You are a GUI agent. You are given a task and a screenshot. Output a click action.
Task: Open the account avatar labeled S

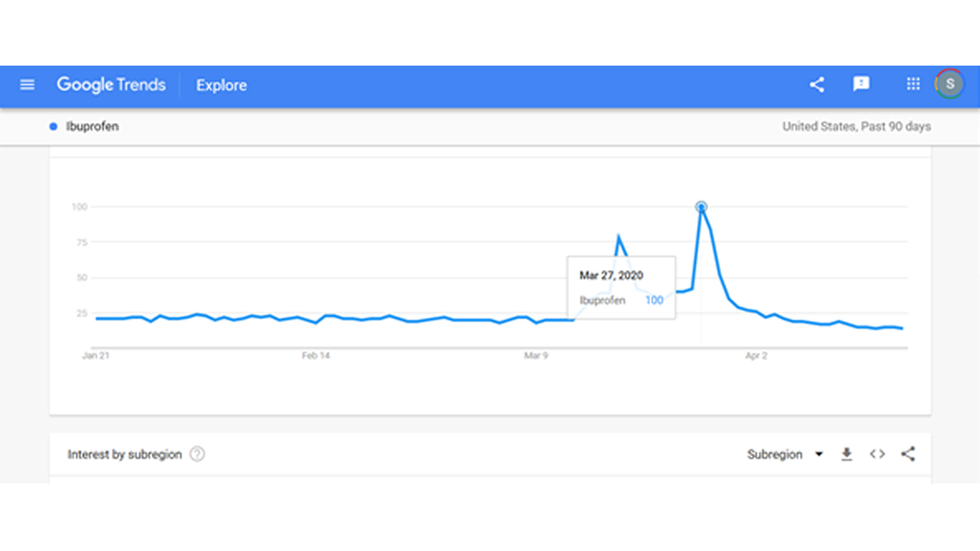950,84
